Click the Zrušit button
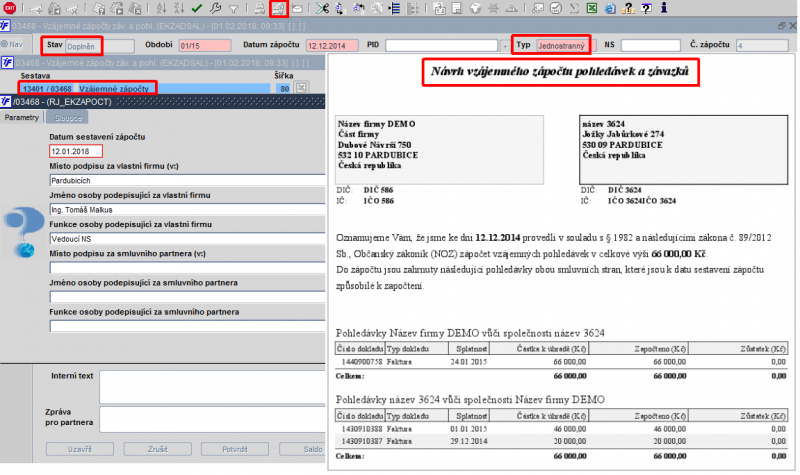The height and width of the screenshot is (475, 800). (158, 449)
